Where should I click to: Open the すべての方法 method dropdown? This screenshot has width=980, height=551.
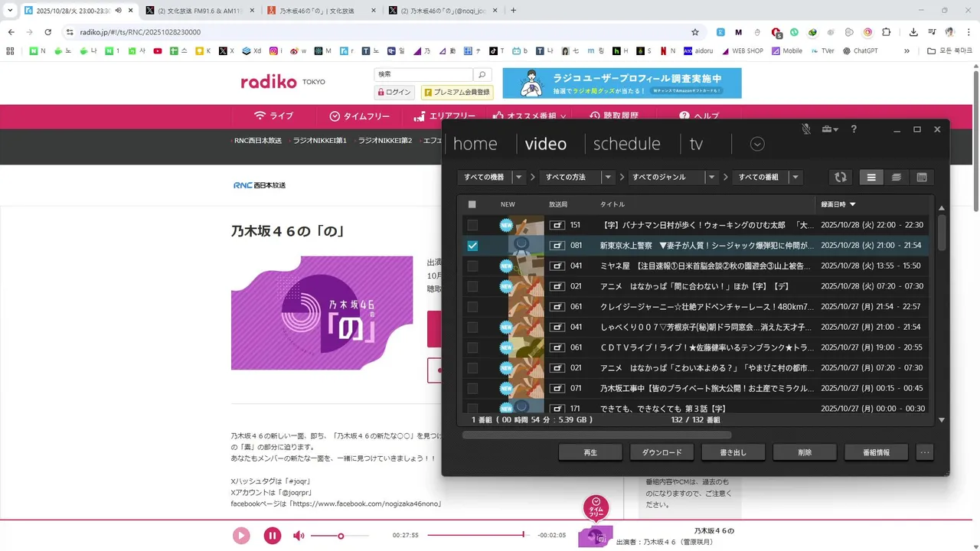click(577, 177)
